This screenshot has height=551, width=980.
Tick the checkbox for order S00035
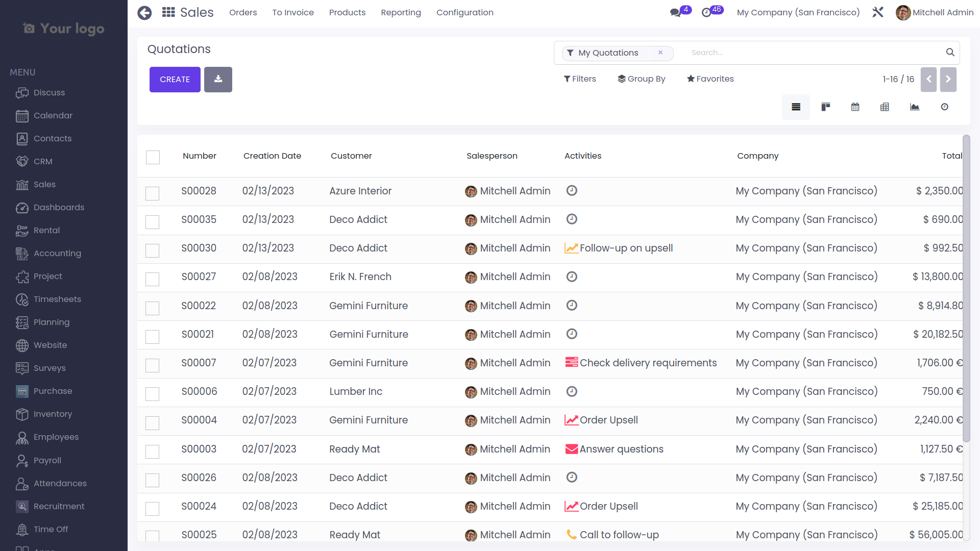point(153,221)
